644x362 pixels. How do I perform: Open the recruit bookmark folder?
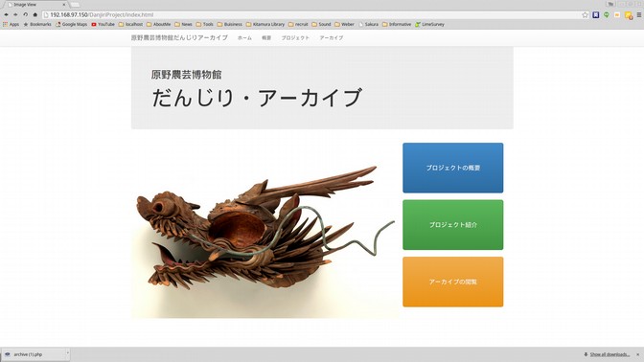tap(298, 24)
